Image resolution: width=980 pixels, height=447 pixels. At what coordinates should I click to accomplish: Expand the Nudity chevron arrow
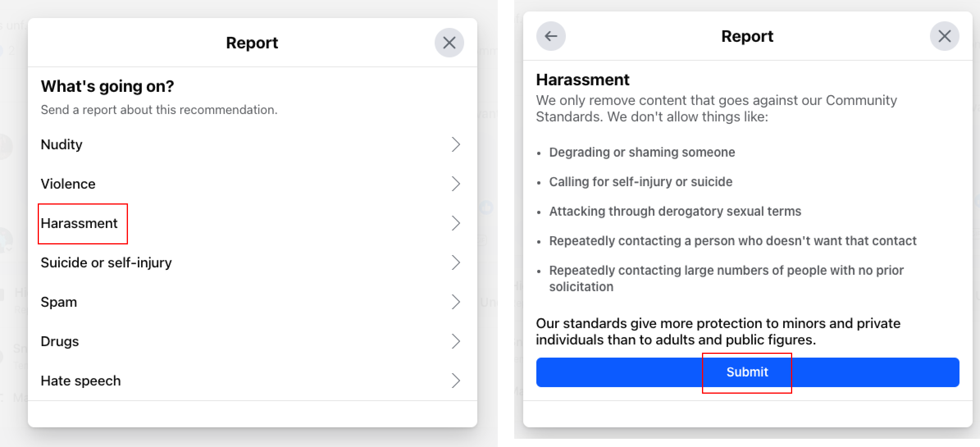pos(456,144)
